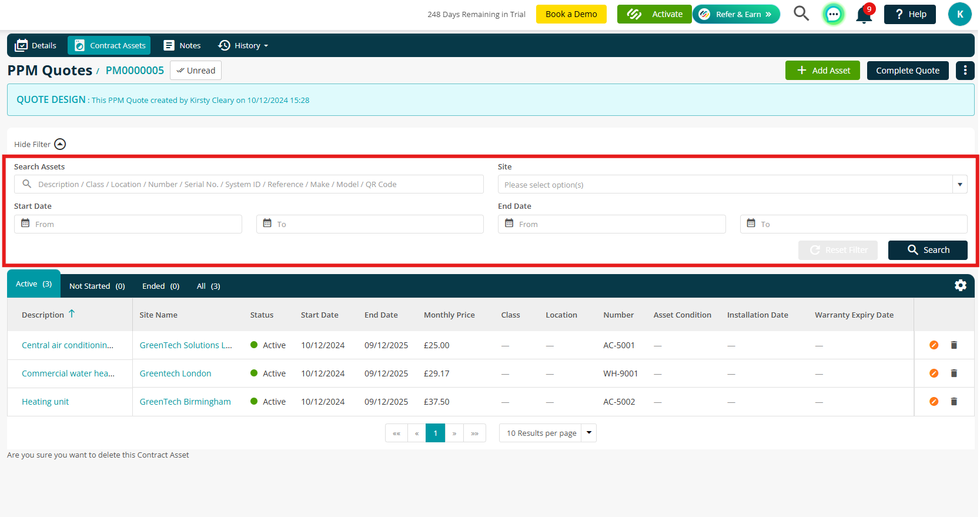This screenshot has width=980, height=517.
Task: Open Commercial water heater asset link
Action: pyautogui.click(x=68, y=373)
